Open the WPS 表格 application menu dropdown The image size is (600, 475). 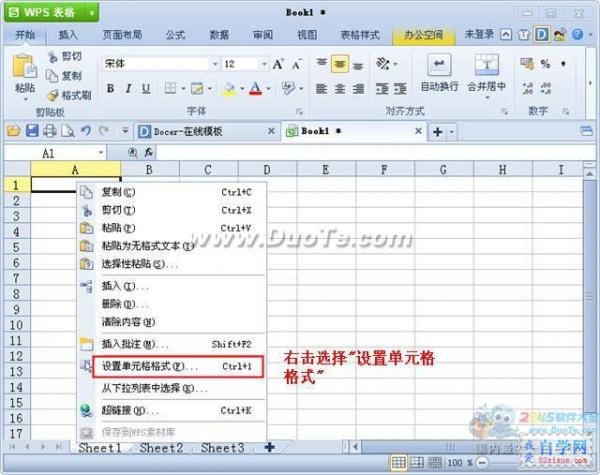pyautogui.click(x=92, y=13)
